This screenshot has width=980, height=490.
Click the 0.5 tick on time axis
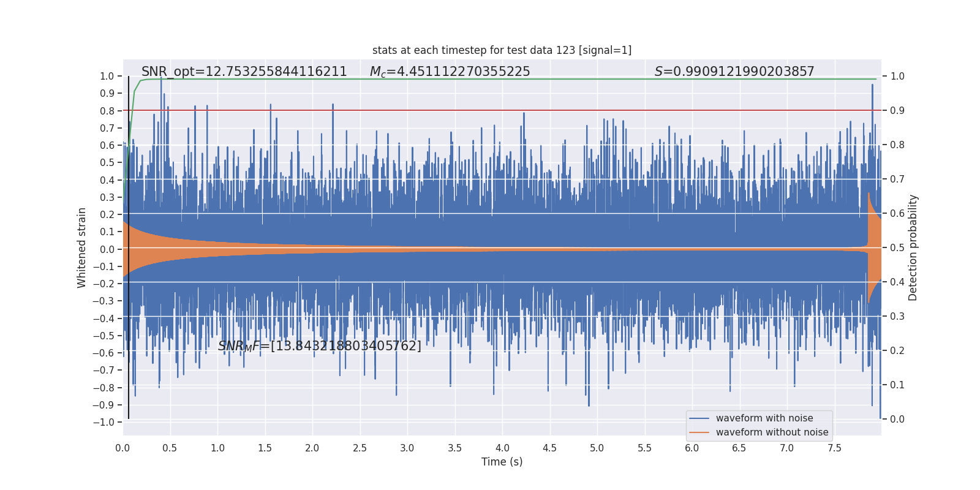tap(170, 448)
